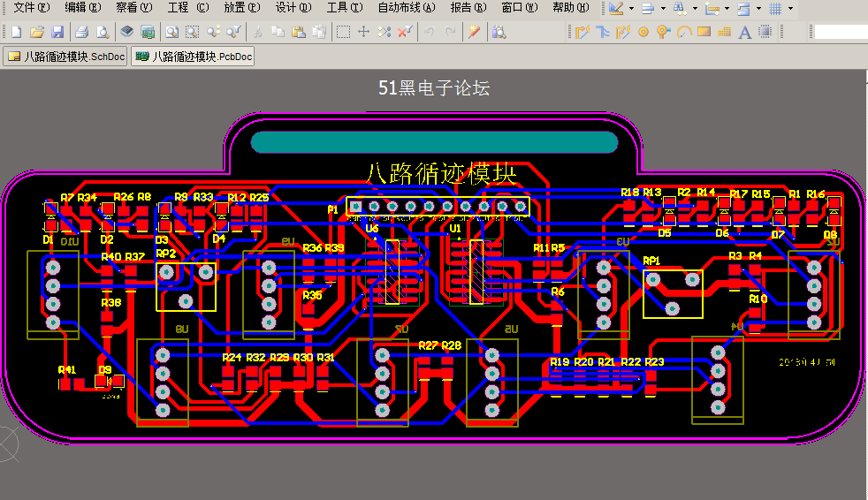The image size is (868, 500).
Task: Open the 自动布线(A) menu
Action: coord(407,8)
